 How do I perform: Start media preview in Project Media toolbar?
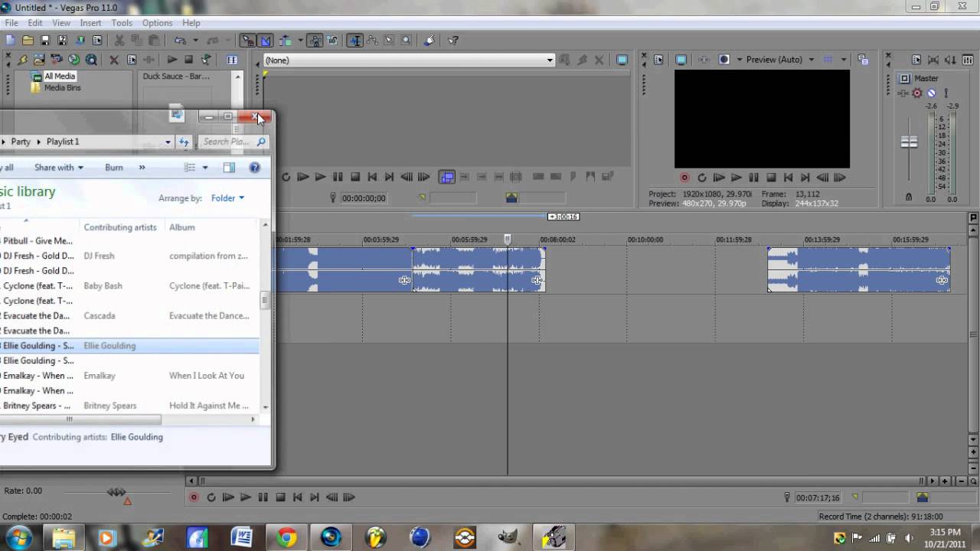172,60
